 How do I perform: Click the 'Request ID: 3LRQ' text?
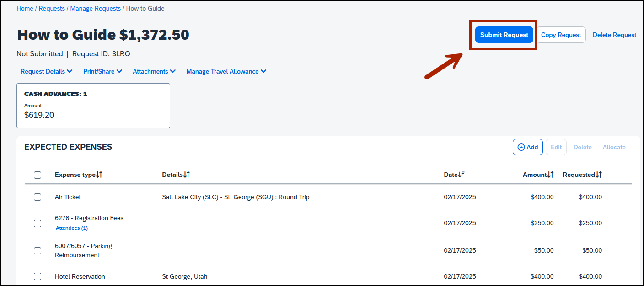tap(101, 53)
